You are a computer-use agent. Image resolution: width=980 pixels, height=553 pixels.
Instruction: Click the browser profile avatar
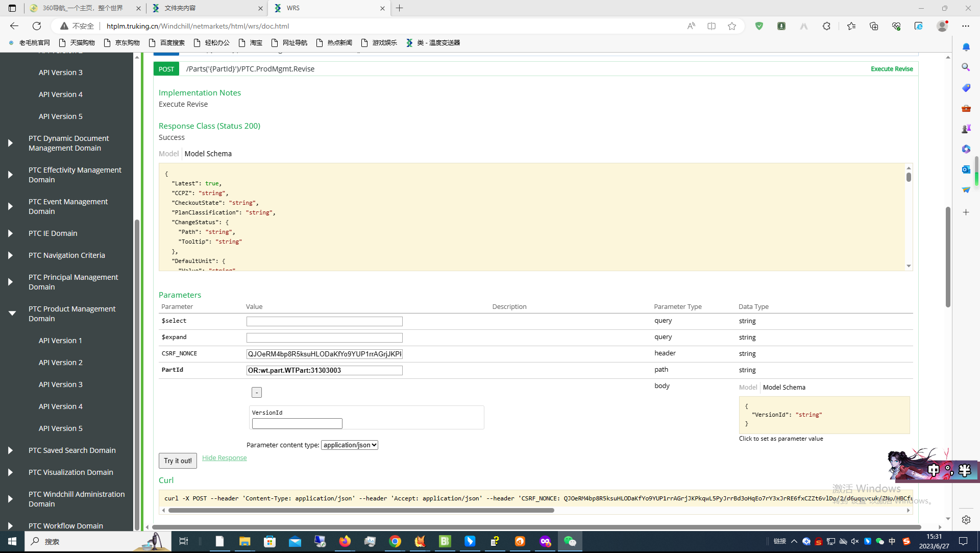tap(942, 26)
